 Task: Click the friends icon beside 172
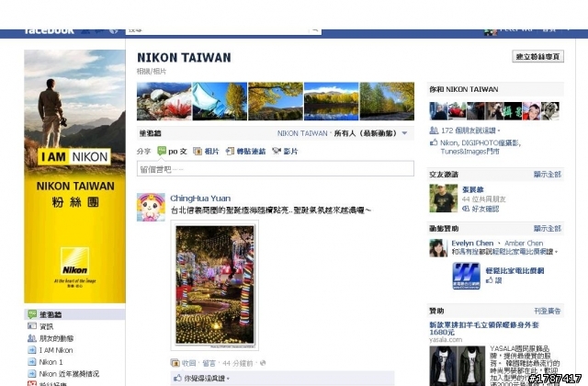(434, 131)
